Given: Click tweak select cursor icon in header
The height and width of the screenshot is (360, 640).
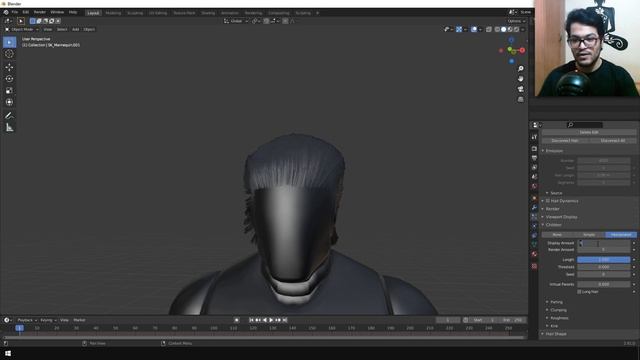Looking at the screenshot, I should (x=21, y=21).
